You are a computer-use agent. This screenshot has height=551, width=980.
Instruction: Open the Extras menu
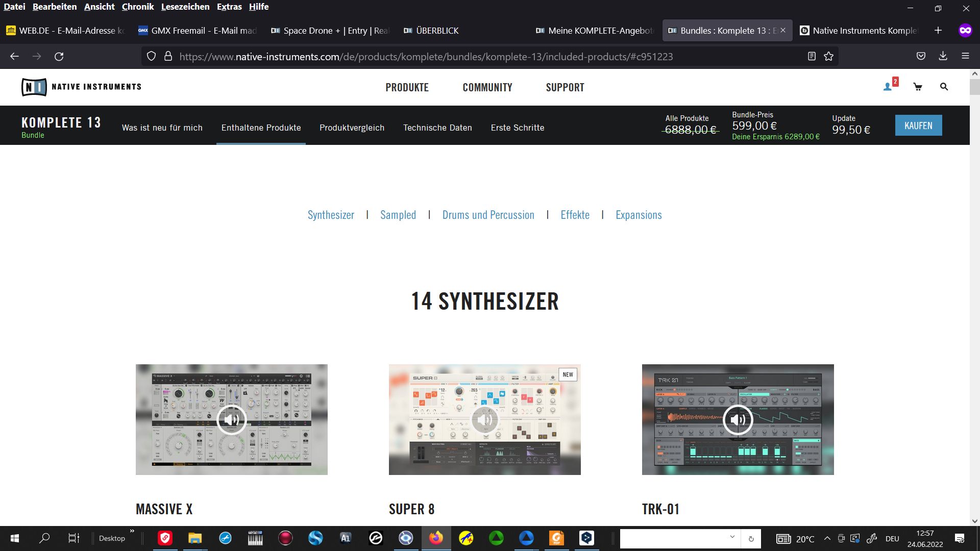click(x=229, y=7)
